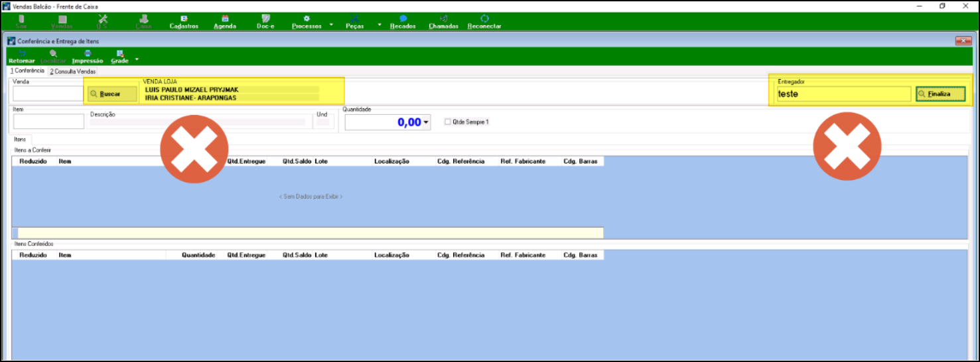The width and height of the screenshot is (980, 362).
Task: Click Item header in Itens a Conferir grid
Action: click(x=65, y=161)
